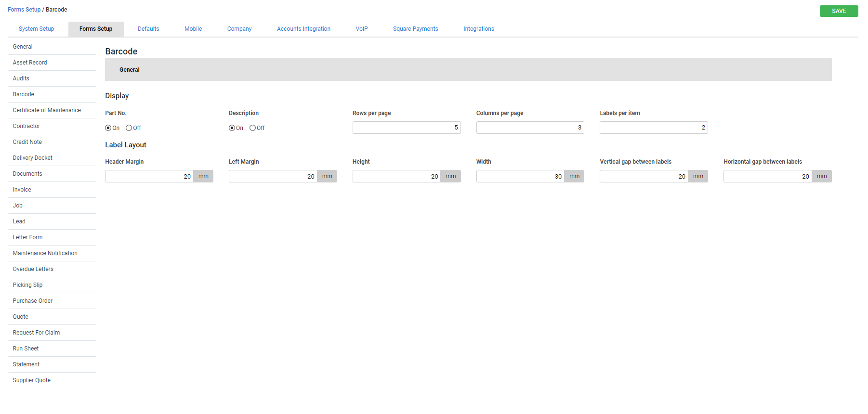
Task: Turn Part No. display Off
Action: [x=129, y=128]
